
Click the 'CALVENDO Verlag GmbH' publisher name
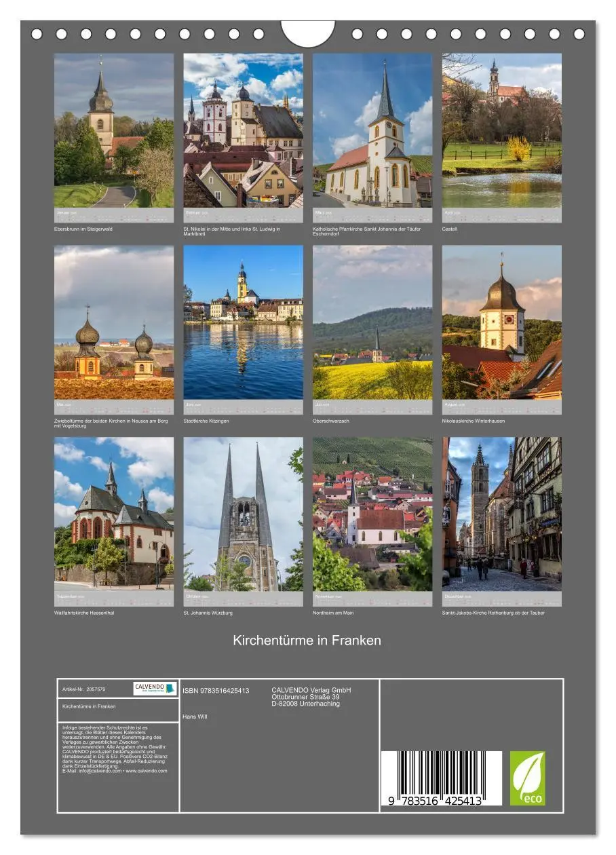click(x=311, y=690)
